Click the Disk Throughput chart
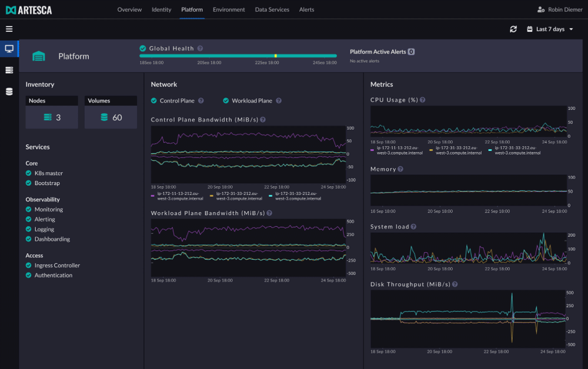Image resolution: width=588 pixels, height=369 pixels. (x=468, y=319)
